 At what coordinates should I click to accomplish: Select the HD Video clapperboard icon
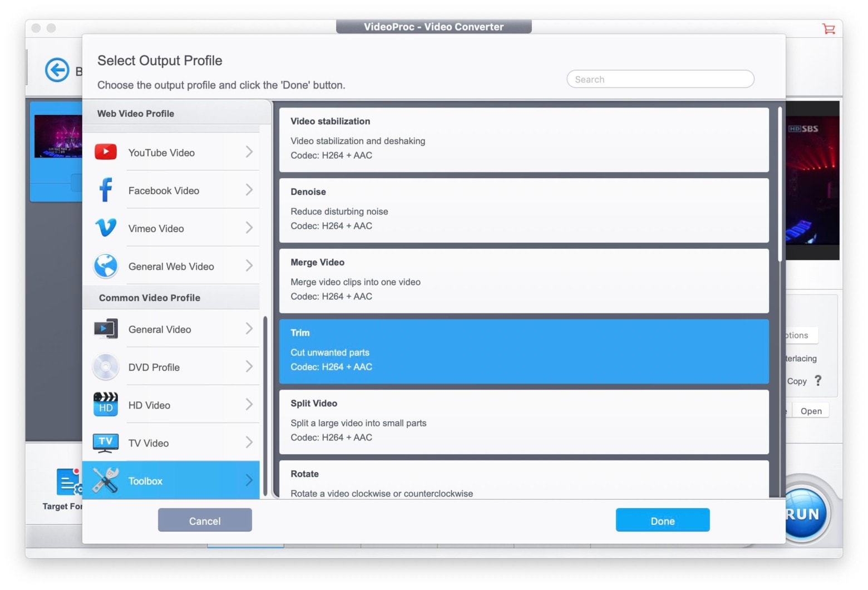[x=106, y=405]
